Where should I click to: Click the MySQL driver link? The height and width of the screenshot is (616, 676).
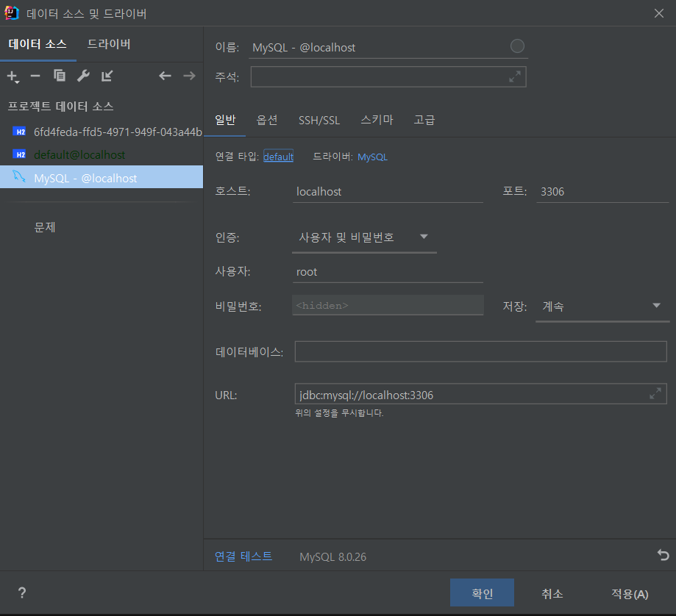click(372, 157)
